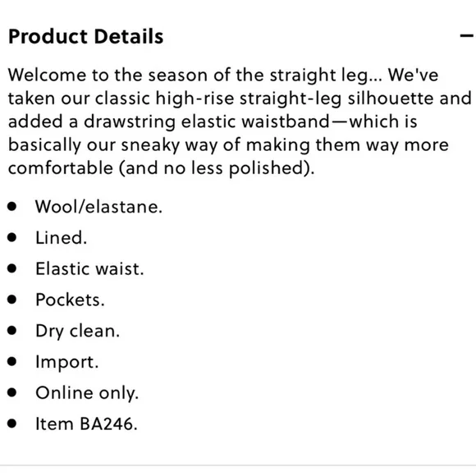Screen dimensions: 476x476
Task: Click the Product Details heading
Action: tap(86, 36)
